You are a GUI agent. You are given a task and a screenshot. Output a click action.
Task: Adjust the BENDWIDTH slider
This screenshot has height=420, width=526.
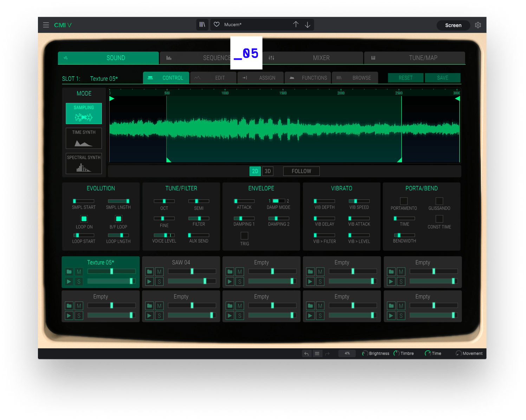tap(404, 235)
